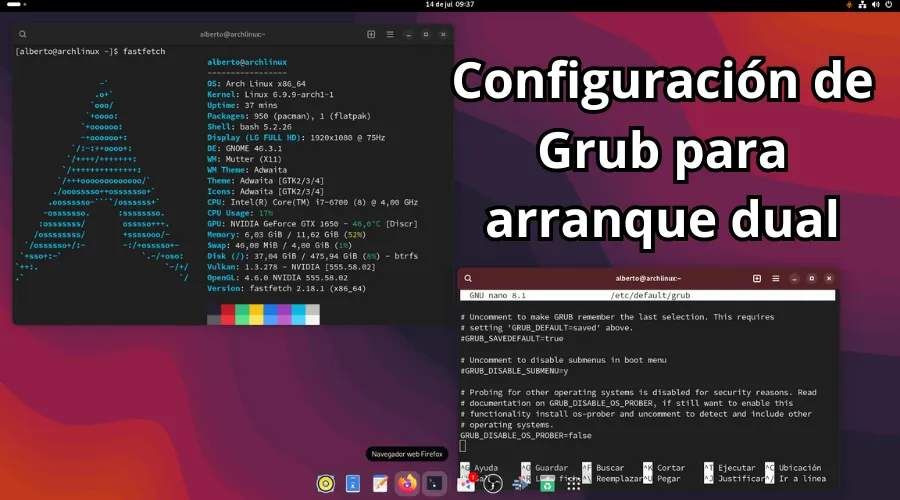Click the alberto@archlinux heading in fastfetch output
The width and height of the screenshot is (900, 500).
click(247, 62)
